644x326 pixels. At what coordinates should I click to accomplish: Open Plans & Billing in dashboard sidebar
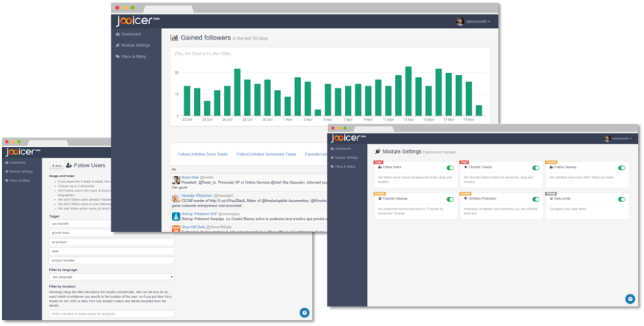coord(131,56)
